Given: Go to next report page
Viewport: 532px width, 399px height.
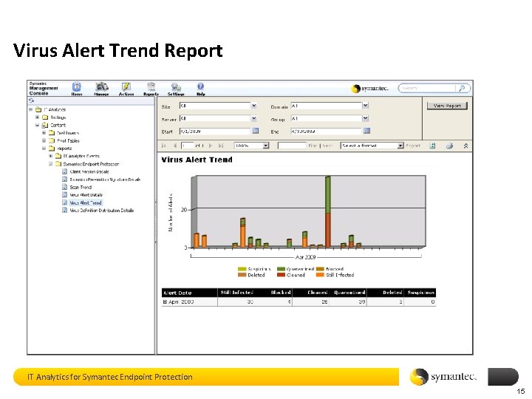Looking at the screenshot, I should 211,146.
